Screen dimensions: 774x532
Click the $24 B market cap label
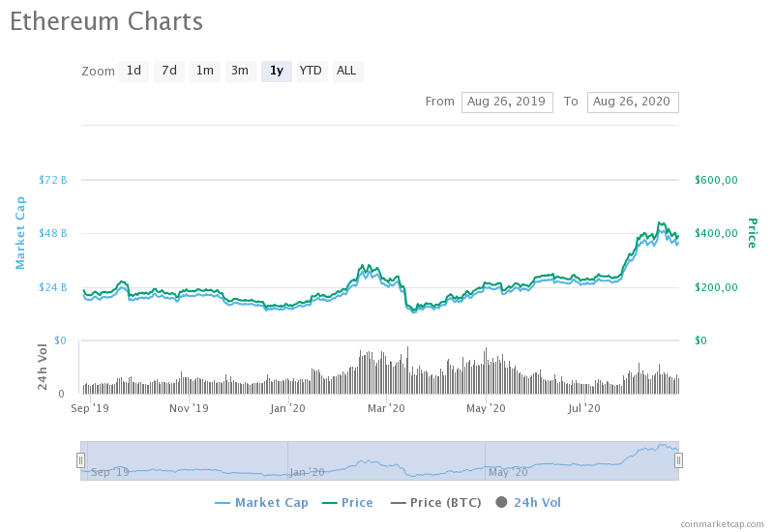click(53, 287)
